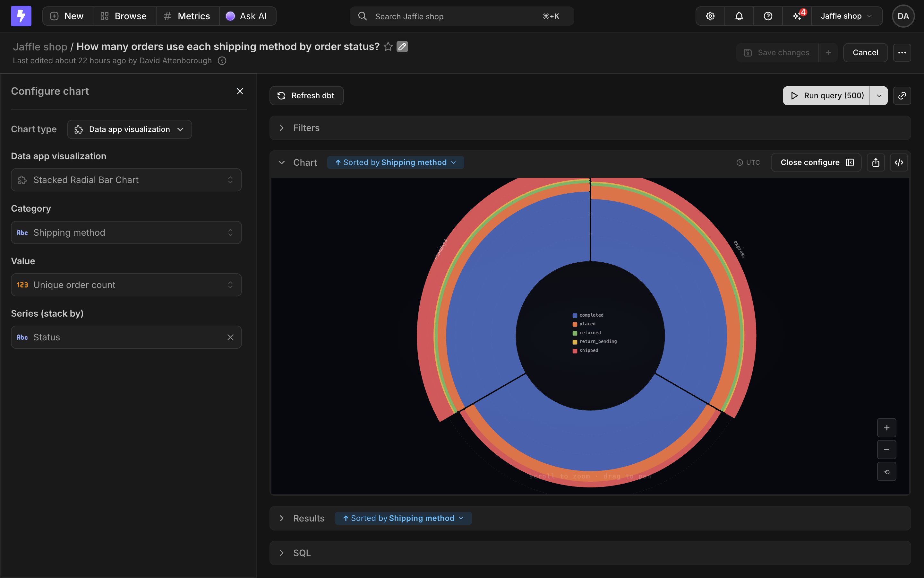Show info icon next to last edited
Image resolution: width=924 pixels, height=578 pixels.
tap(222, 61)
